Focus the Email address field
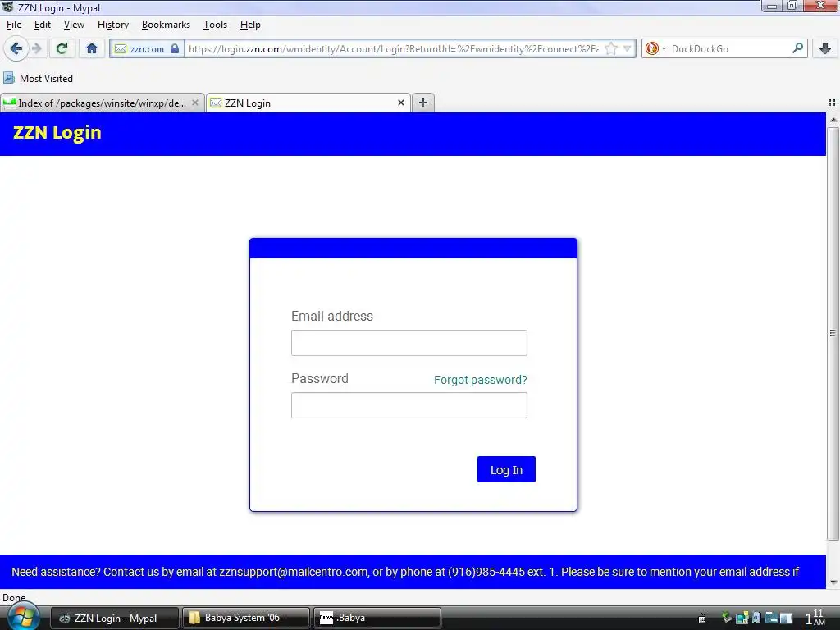The image size is (840, 630). click(x=409, y=343)
